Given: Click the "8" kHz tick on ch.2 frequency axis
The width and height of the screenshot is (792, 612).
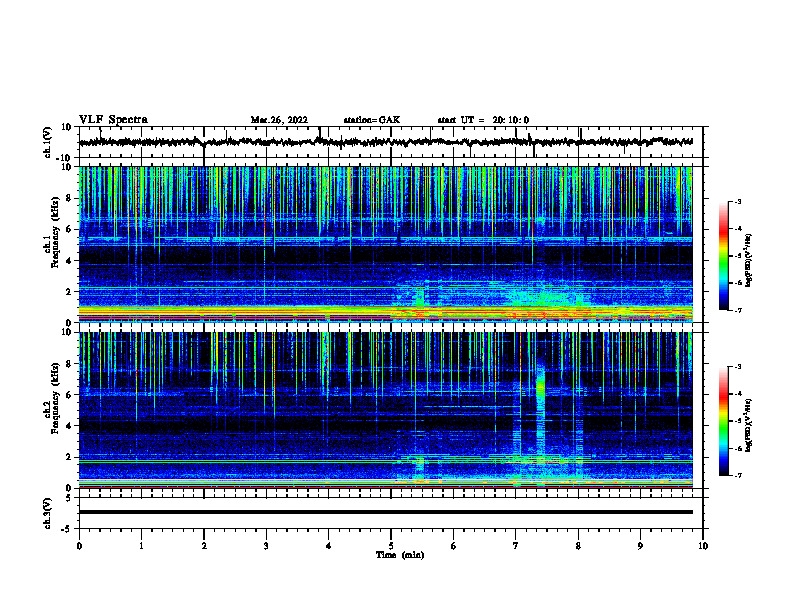Looking at the screenshot, I should coord(69,364).
